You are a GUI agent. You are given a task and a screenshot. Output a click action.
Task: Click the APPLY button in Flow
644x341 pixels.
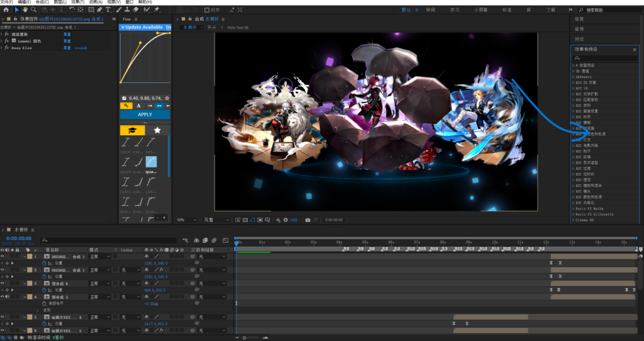tap(145, 115)
